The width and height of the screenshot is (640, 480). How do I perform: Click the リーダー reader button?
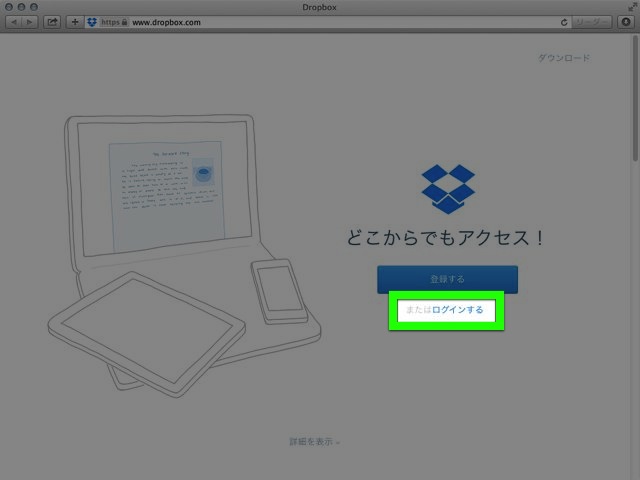pyautogui.click(x=591, y=22)
